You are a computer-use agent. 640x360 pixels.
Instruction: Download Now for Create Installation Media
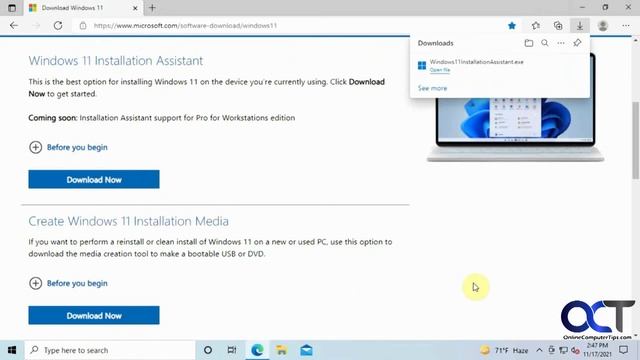coord(94,316)
